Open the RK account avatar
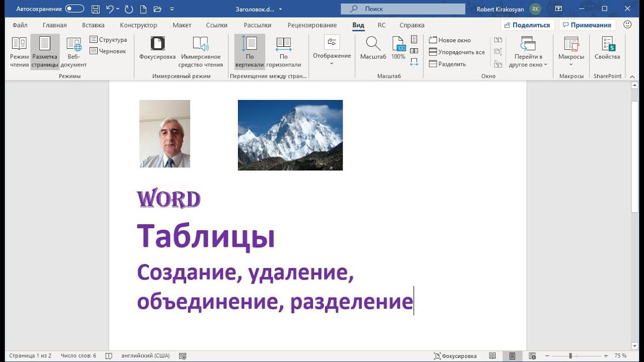644x362 pixels. click(535, 9)
